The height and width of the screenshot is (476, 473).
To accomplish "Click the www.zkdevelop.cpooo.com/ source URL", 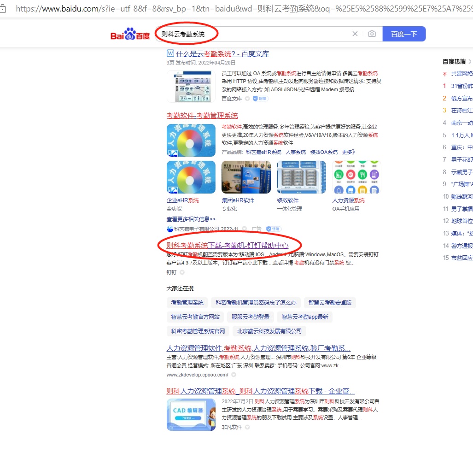I will point(197,375).
